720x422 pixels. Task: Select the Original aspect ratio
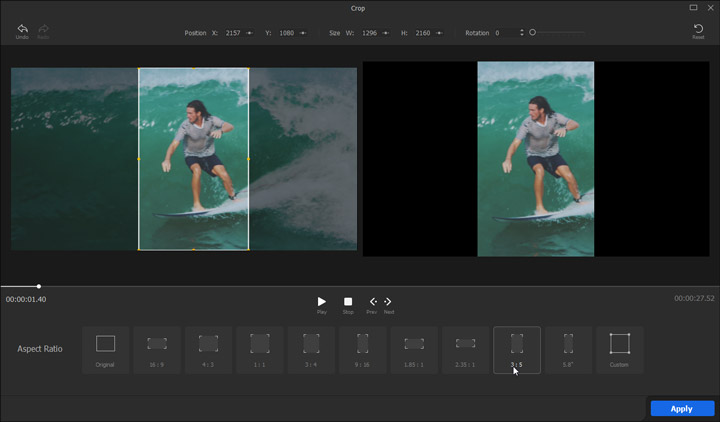point(105,350)
